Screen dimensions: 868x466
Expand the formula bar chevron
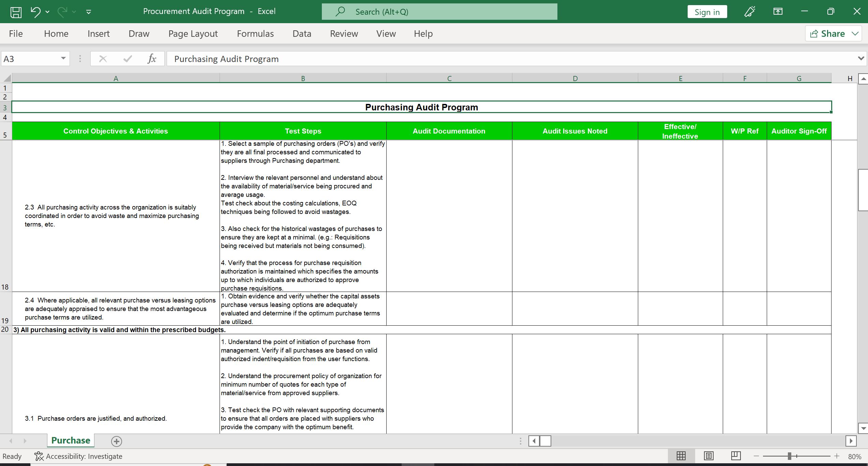[x=861, y=59]
